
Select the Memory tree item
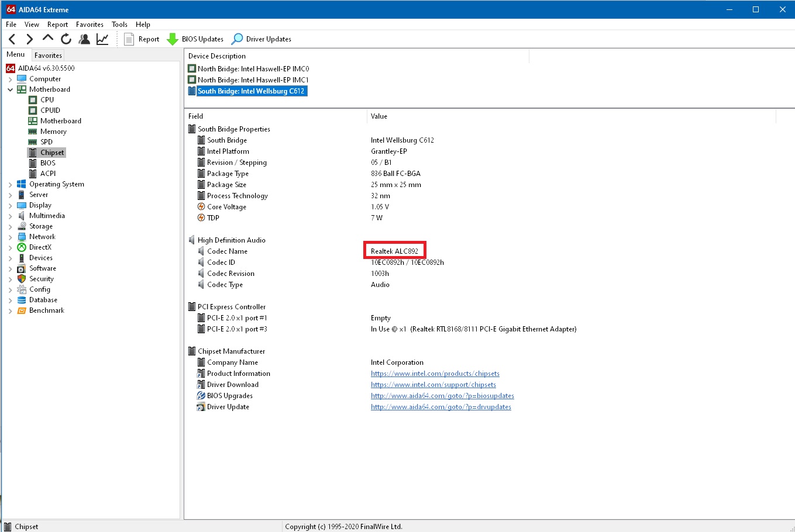pos(53,132)
